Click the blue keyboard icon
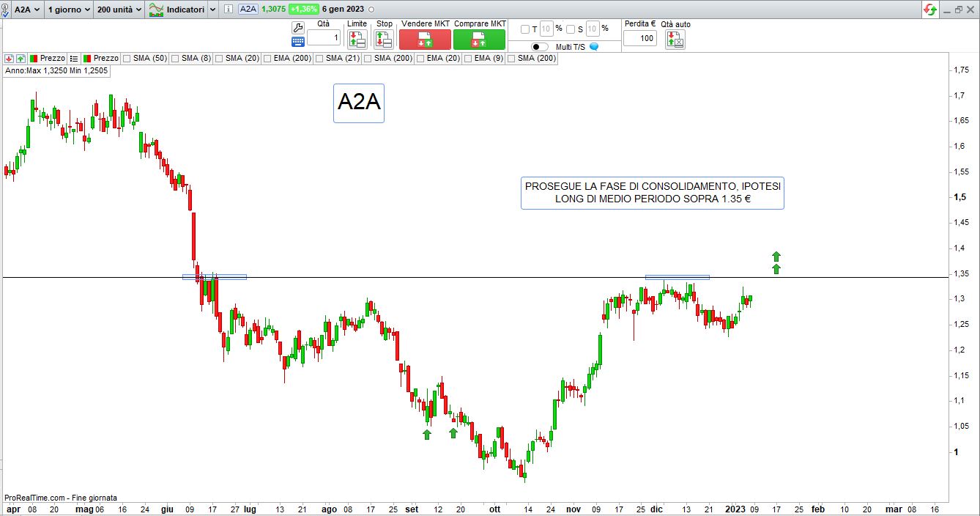980x516 pixels. [x=297, y=42]
